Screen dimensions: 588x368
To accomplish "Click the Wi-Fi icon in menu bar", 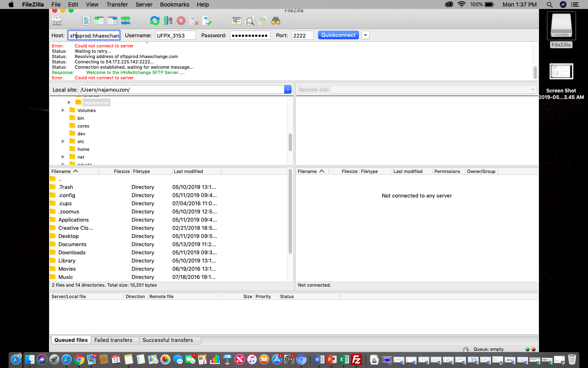I will 461,4.
